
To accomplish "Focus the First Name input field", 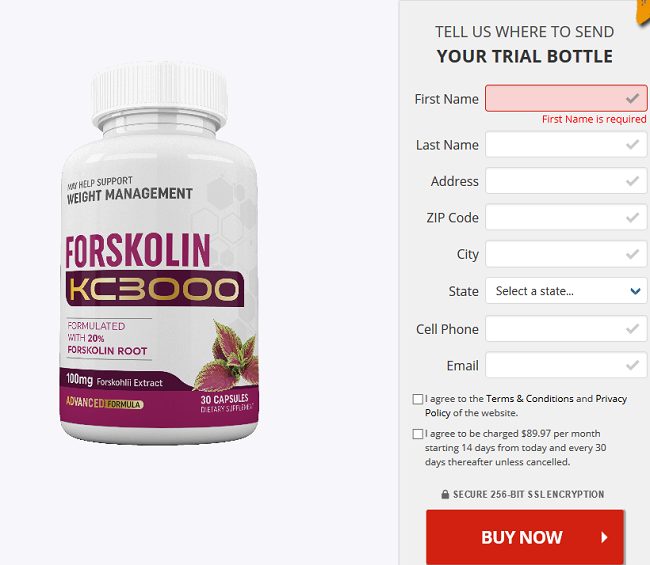I will tap(566, 99).
